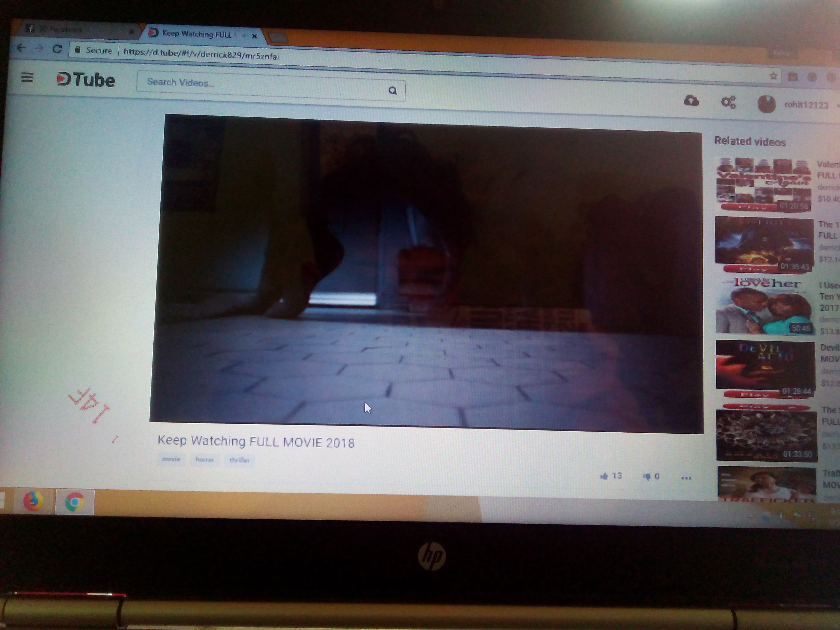Click the DTube logo
This screenshot has width=840, height=630.
pyautogui.click(x=86, y=80)
